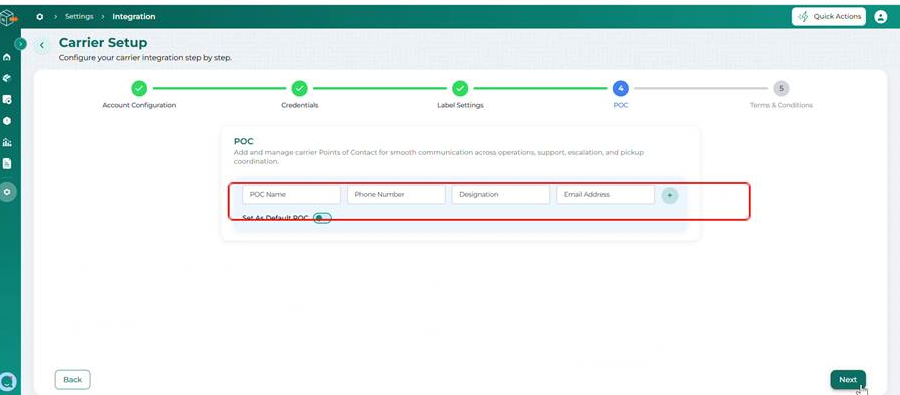Select the Settings gear in sidebar

(7, 192)
